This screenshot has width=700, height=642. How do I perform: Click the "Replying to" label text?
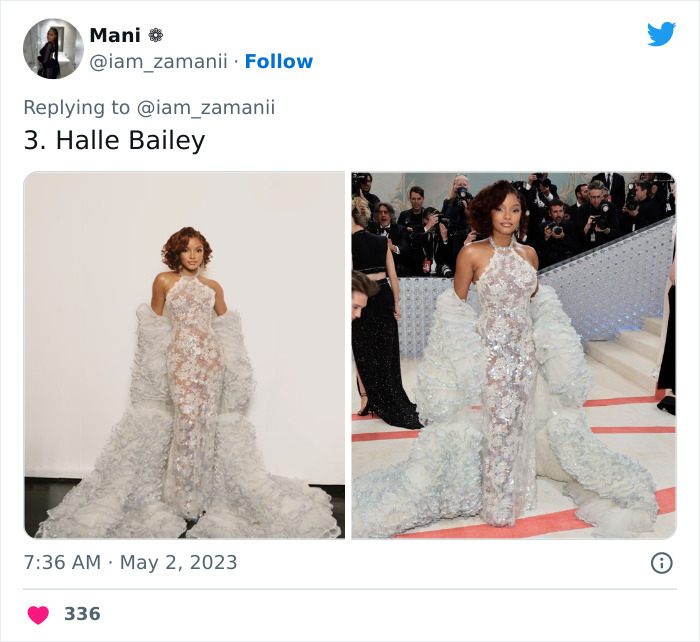pyautogui.click(x=76, y=107)
